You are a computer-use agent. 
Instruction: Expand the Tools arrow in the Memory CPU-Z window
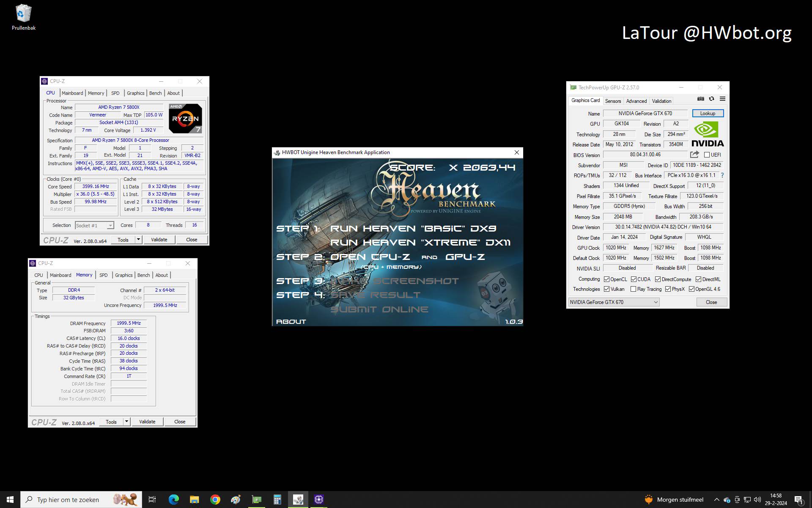click(126, 422)
